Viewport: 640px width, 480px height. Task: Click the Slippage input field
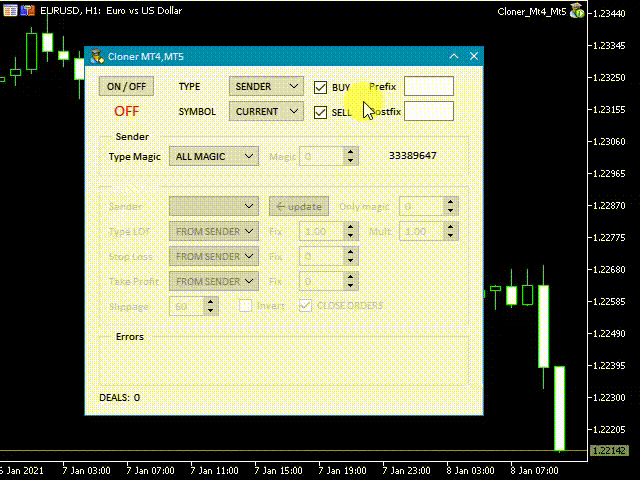186,306
